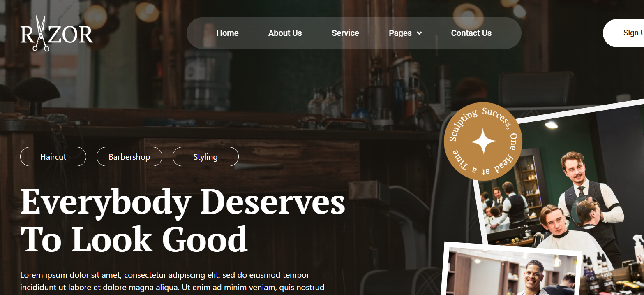This screenshot has height=295, width=644.
Task: Open the lower photo of smiling man
Action: coord(514,272)
